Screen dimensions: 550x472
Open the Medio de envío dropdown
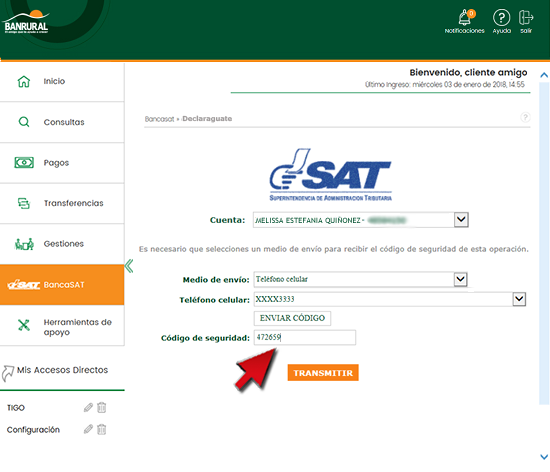coord(460,279)
